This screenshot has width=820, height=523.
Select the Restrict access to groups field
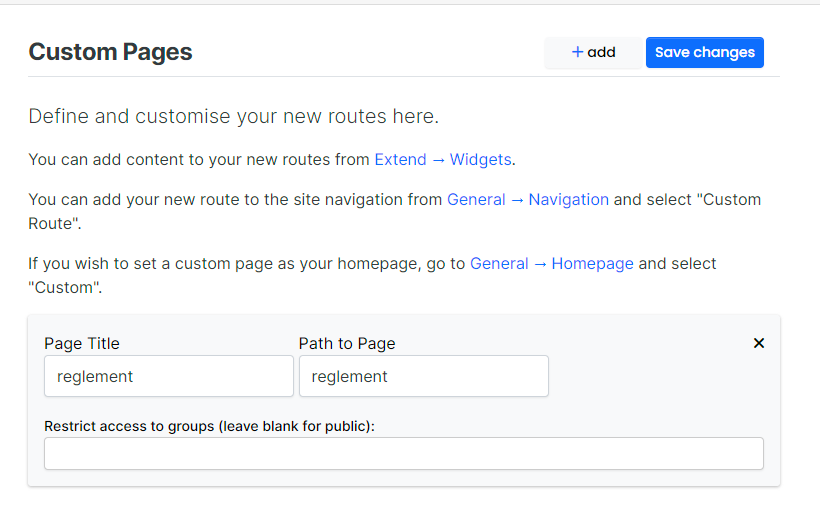[x=403, y=453]
